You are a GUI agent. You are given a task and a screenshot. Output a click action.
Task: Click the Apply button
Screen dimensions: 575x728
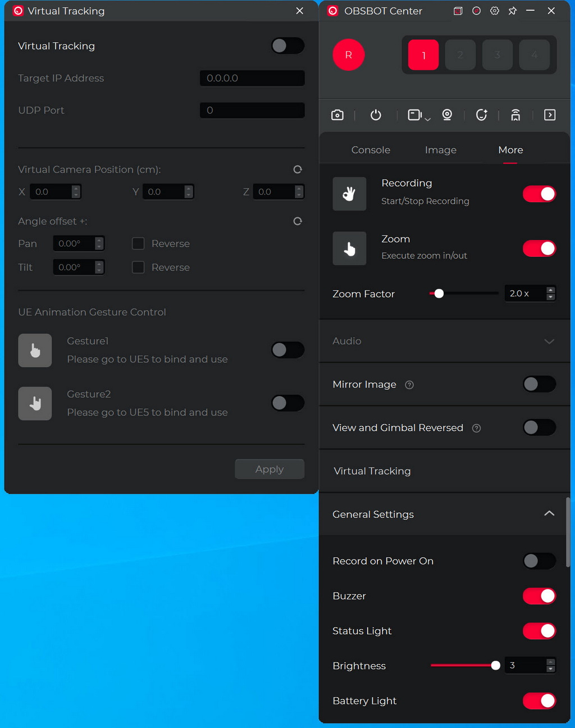(x=270, y=469)
